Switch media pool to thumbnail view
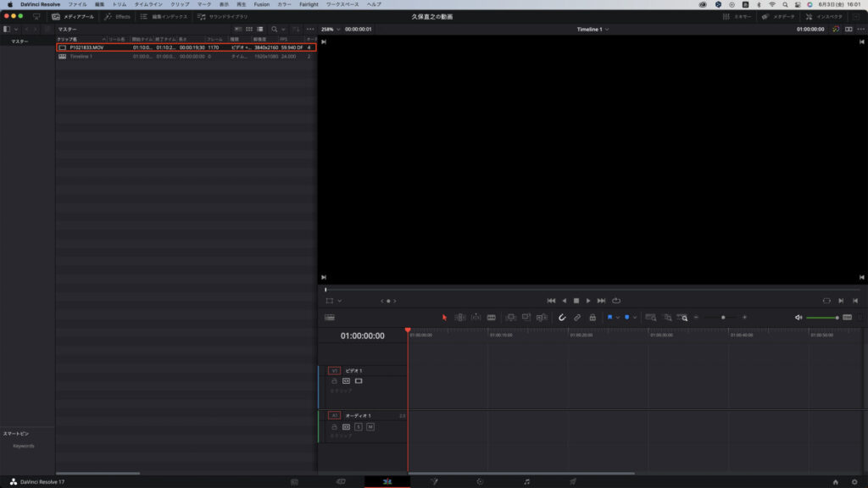Viewport: 868px width, 488px height. click(x=249, y=30)
